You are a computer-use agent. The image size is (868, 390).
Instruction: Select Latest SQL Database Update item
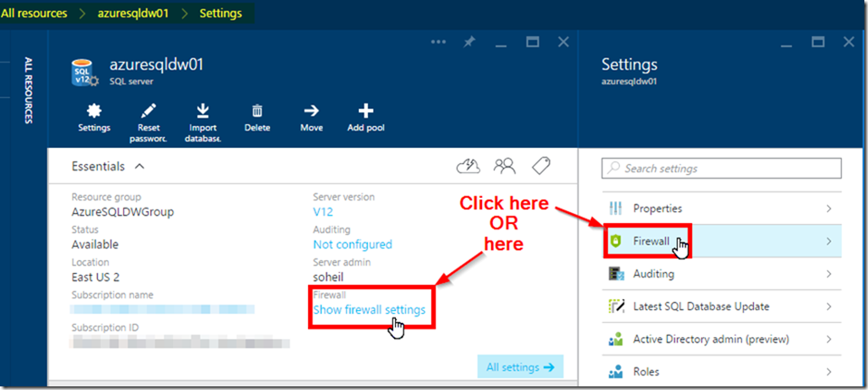(722, 307)
